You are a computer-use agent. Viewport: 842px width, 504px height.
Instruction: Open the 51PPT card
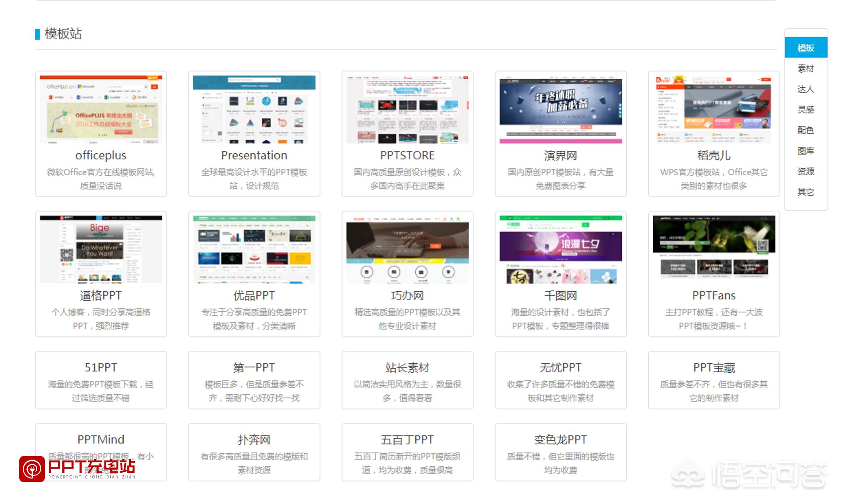pos(101,380)
